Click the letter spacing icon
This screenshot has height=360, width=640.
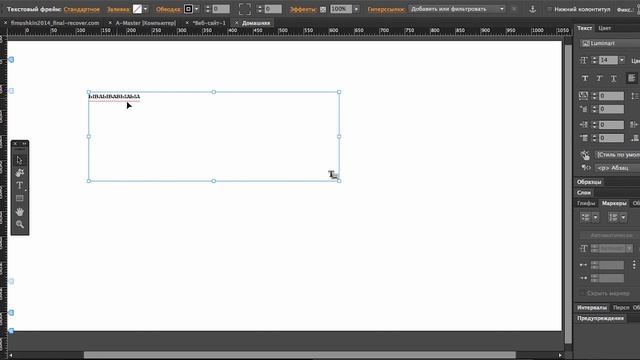[x=583, y=96]
